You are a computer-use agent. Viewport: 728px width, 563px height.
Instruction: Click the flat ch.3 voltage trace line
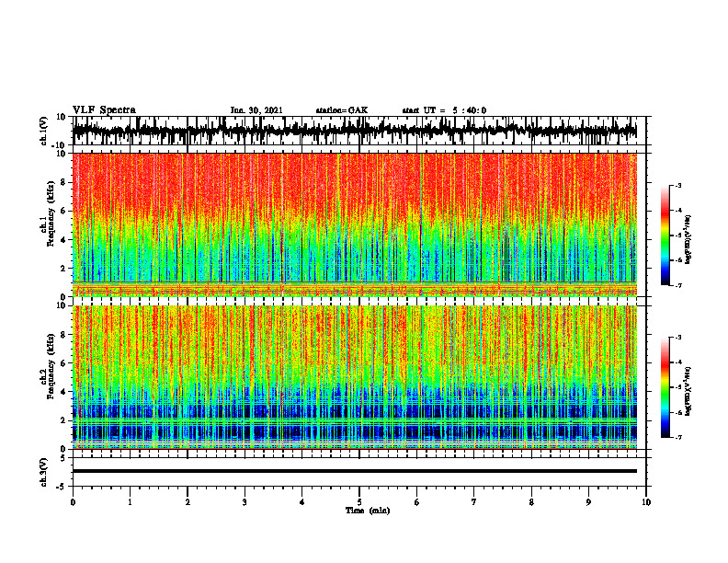click(354, 471)
